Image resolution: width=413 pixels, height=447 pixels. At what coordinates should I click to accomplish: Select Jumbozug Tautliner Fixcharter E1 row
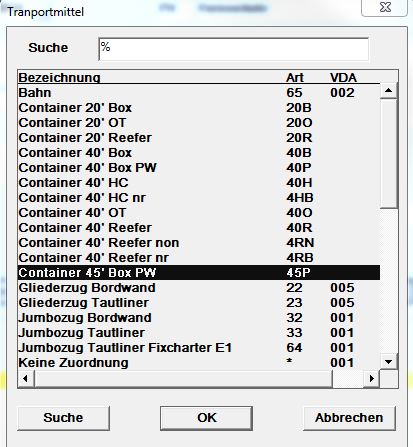(199, 348)
